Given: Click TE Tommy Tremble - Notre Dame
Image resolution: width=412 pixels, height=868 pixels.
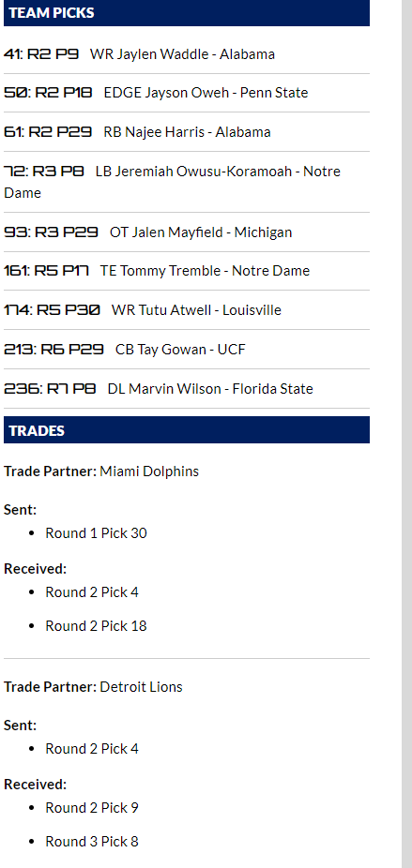Looking at the screenshot, I should click(205, 271).
